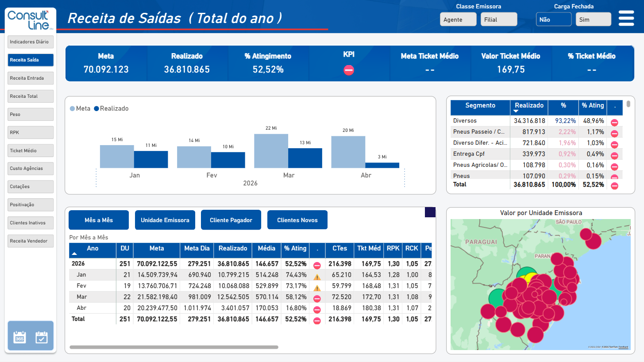Viewport: 644px width, 362px height.
Task: Go to Clientes Inativos
Action: 31,223
